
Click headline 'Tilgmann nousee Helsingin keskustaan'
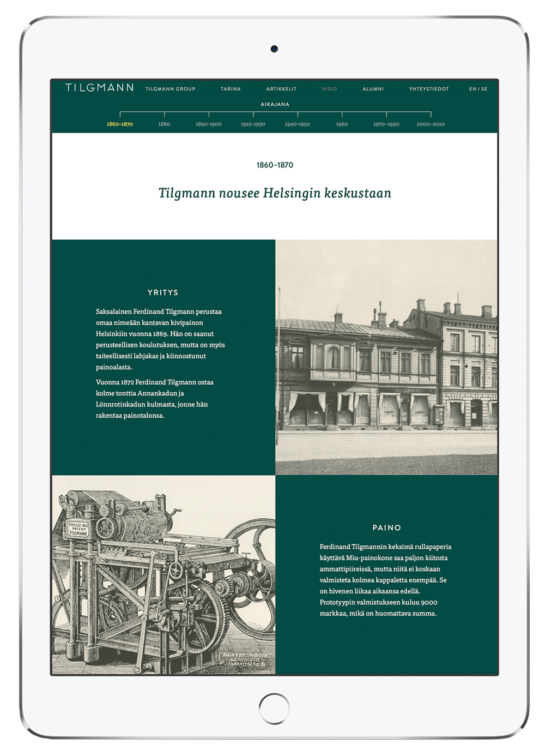(275, 193)
